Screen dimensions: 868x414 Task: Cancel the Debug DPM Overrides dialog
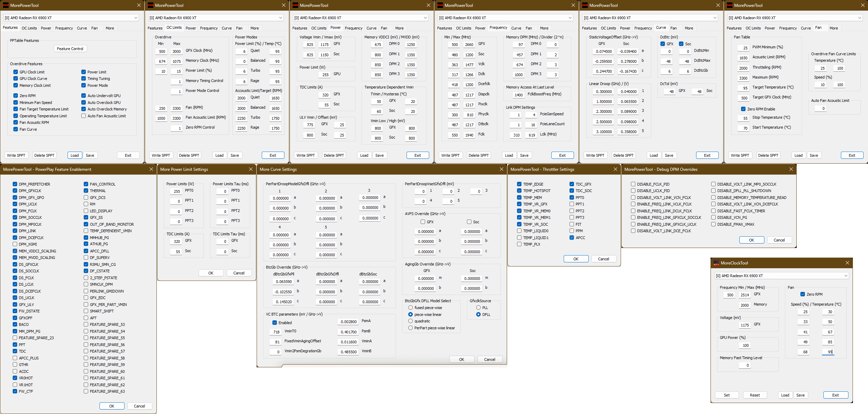click(779, 240)
